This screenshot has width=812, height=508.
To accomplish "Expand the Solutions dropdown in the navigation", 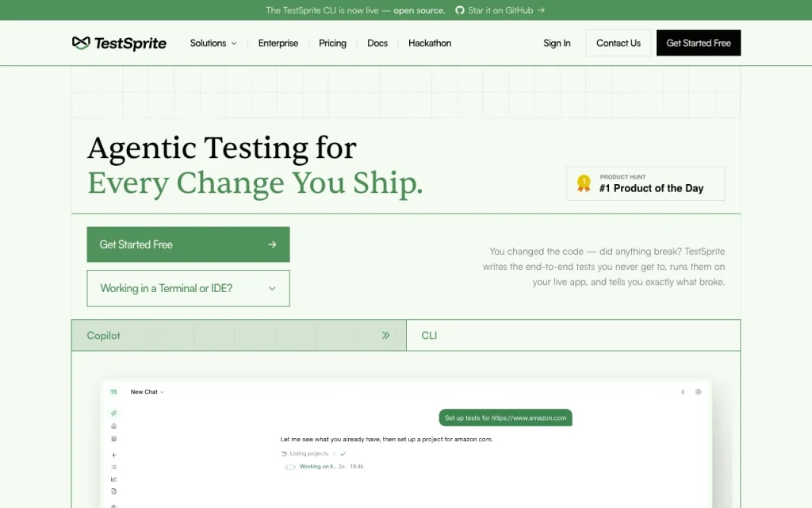I will [213, 43].
